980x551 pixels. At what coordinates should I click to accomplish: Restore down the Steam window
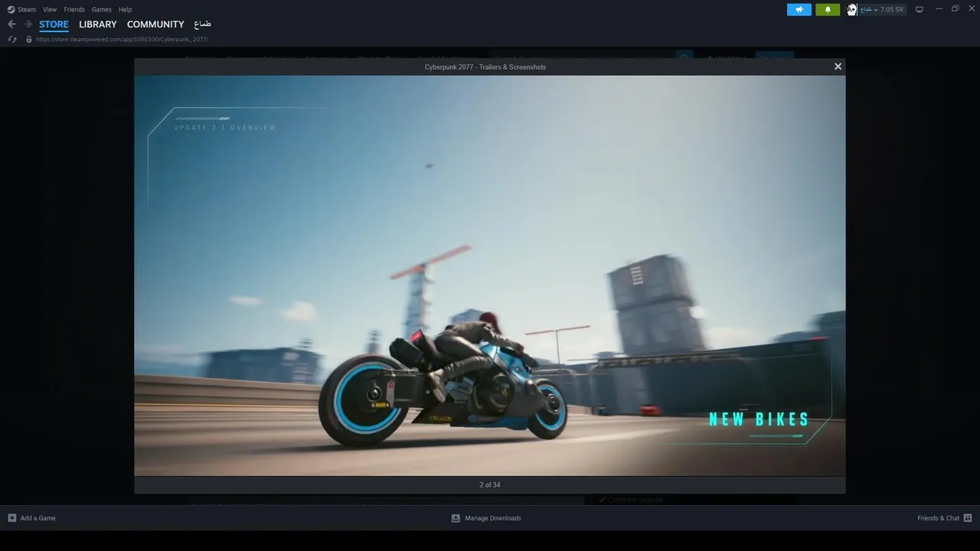coord(955,9)
